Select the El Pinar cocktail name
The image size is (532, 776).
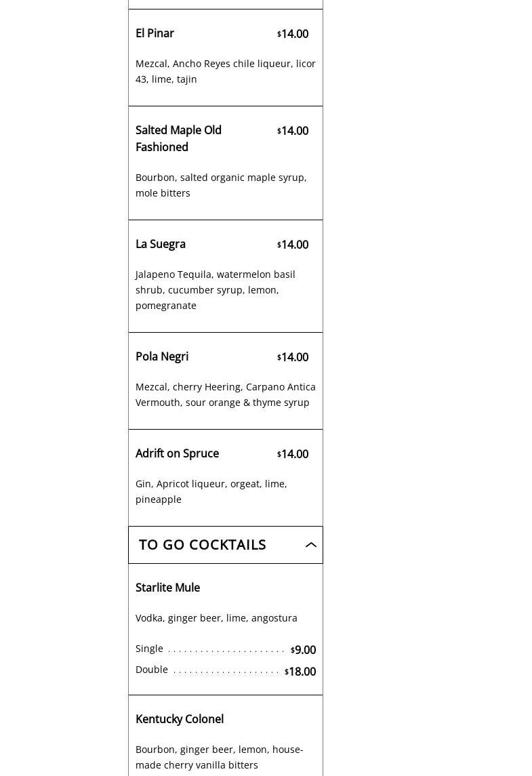pos(155,33)
